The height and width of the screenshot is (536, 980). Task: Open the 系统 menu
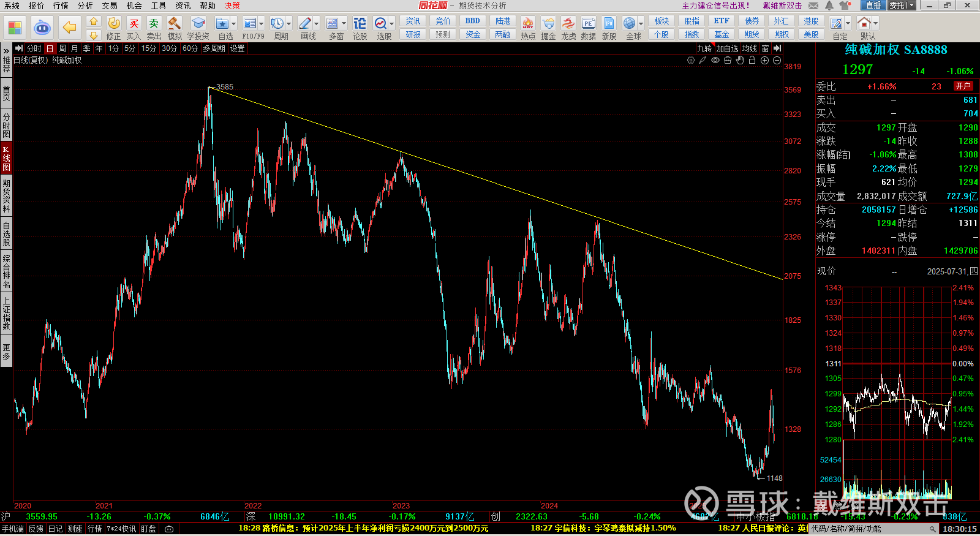pos(12,6)
